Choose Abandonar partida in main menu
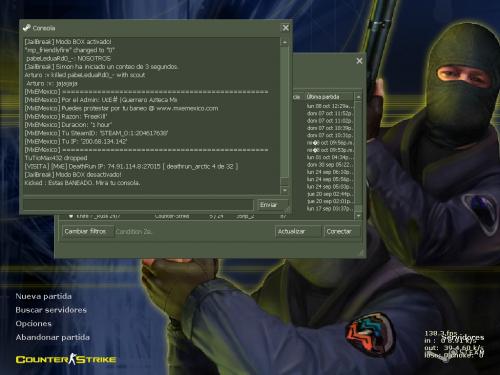The width and height of the screenshot is (500, 375). point(53,337)
